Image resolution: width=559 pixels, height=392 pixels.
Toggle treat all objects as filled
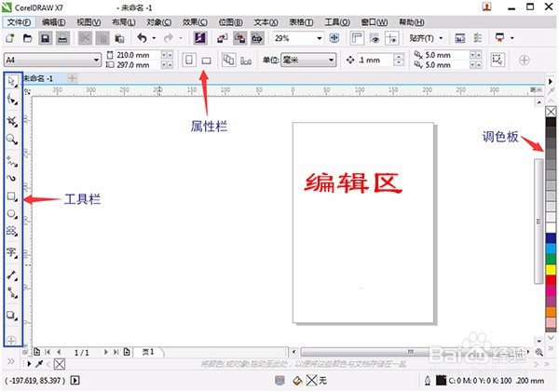[498, 60]
